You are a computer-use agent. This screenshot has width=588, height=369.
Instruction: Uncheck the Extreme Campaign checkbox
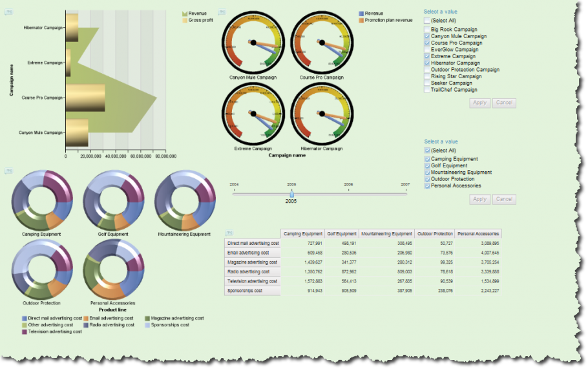click(426, 56)
